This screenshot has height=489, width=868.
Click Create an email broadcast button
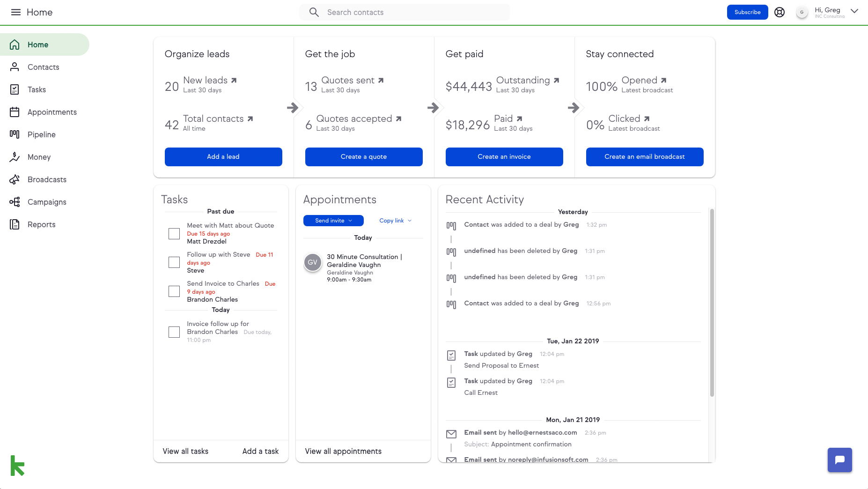(645, 157)
